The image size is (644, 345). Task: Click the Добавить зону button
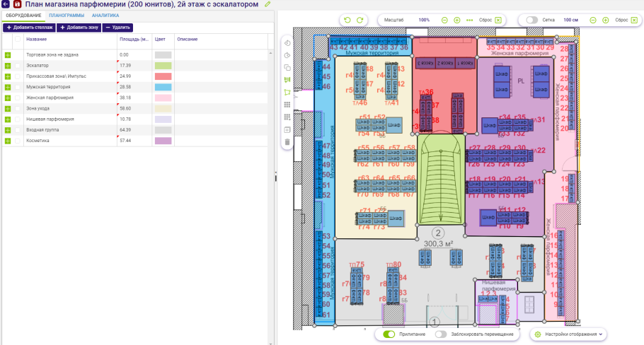pos(79,27)
